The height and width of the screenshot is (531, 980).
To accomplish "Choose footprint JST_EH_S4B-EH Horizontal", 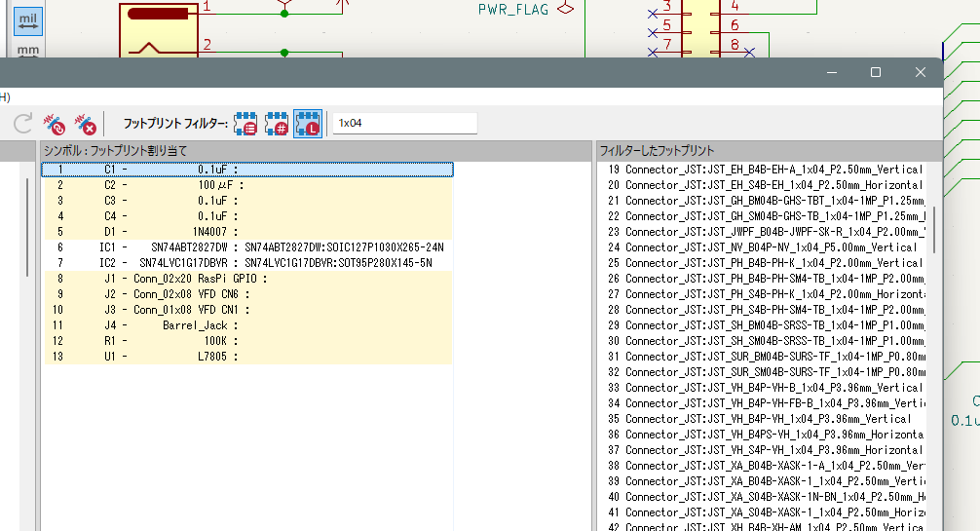I will click(765, 185).
